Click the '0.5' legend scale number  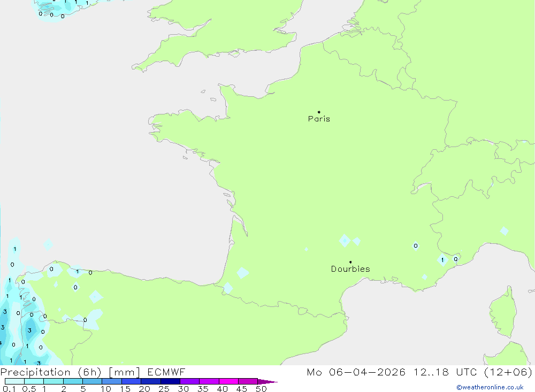pyautogui.click(x=29, y=389)
